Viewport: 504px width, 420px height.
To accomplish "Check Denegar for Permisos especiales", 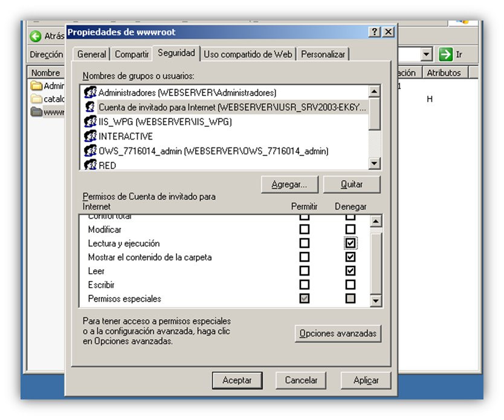I will pos(350,298).
